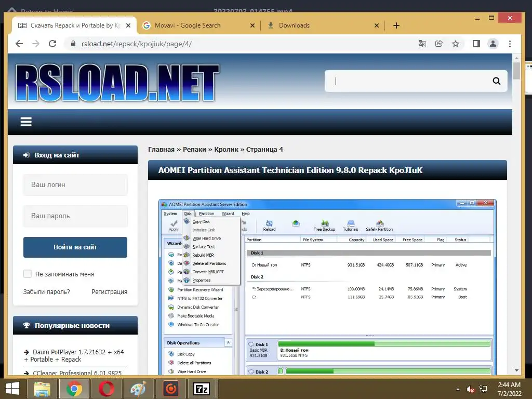Click the share page icon

click(x=438, y=44)
